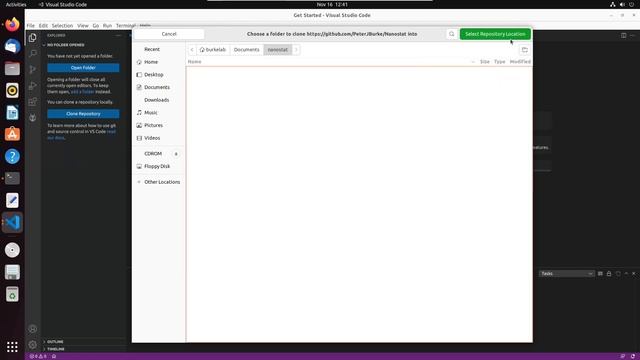This screenshot has width=640, height=360.
Task: Click Clone Repository button in Explorer
Action: click(x=83, y=114)
